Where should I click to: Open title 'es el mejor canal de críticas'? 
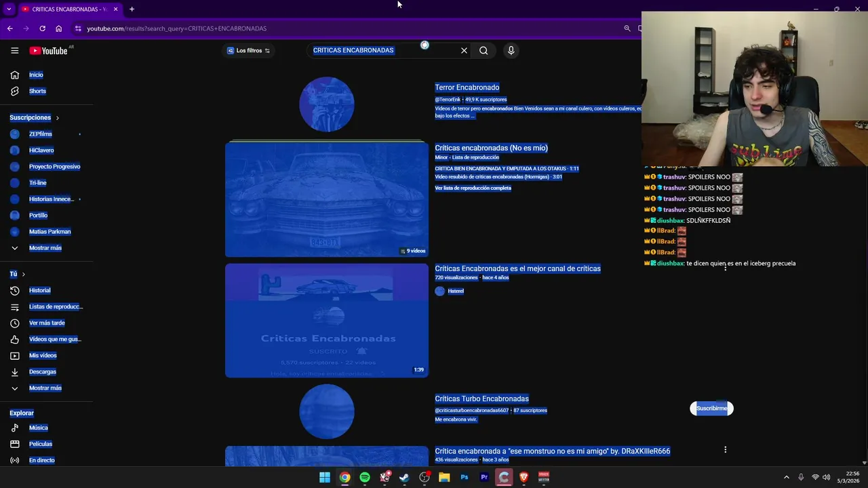517,268
